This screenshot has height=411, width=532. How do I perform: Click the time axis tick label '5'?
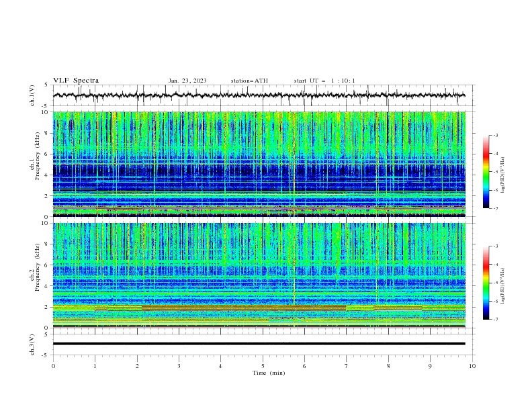click(263, 366)
